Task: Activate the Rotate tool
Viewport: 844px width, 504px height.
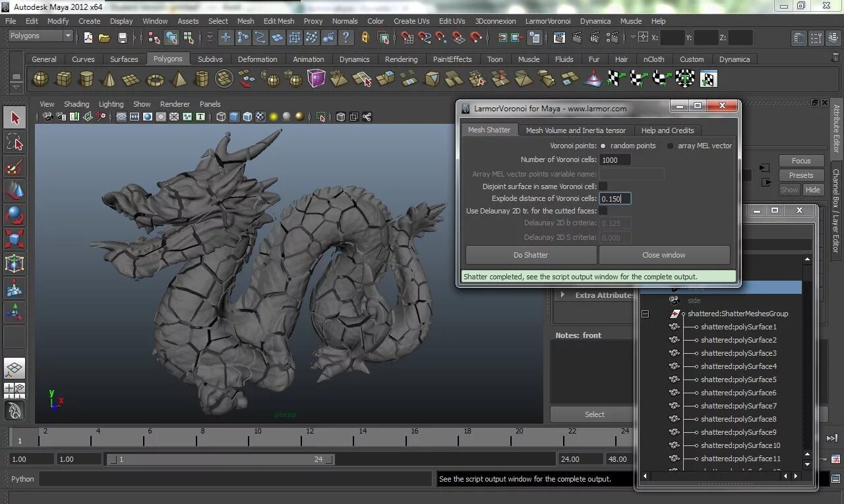Action: click(15, 215)
